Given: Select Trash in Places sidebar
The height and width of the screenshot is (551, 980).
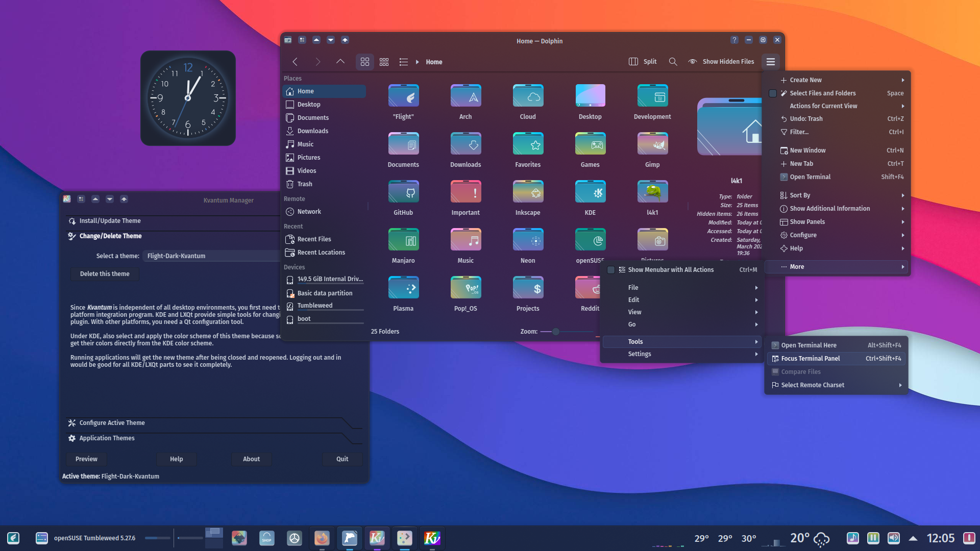Looking at the screenshot, I should [324, 184].
